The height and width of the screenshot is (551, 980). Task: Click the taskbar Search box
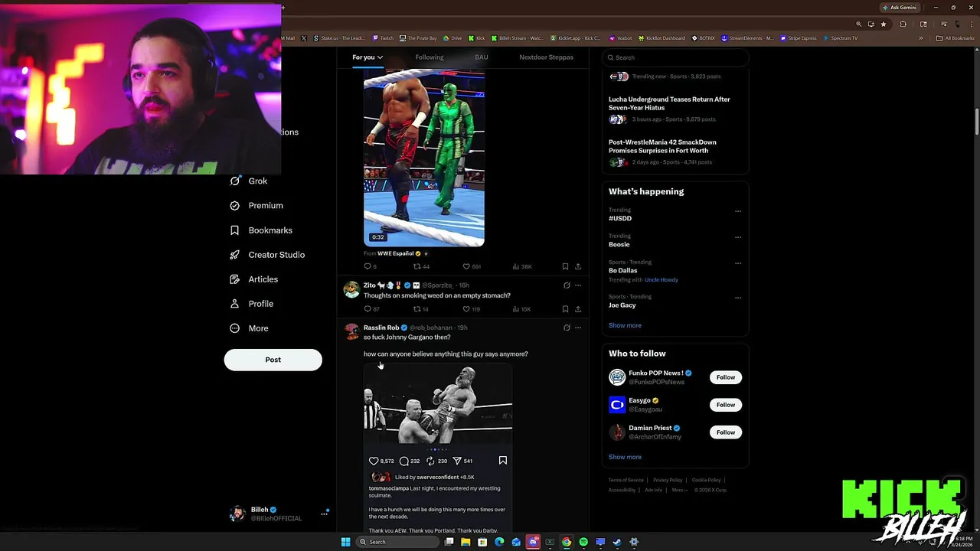click(397, 542)
